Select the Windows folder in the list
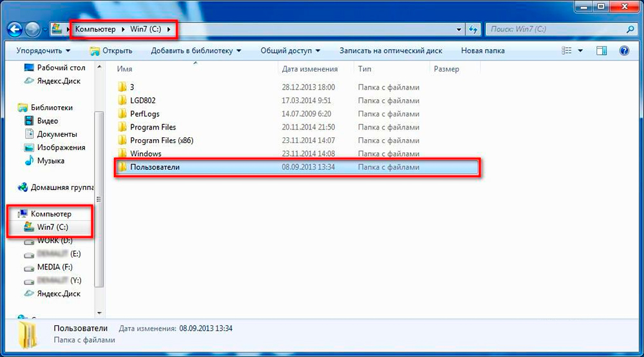Viewport: 644px width, 357px height. (146, 153)
